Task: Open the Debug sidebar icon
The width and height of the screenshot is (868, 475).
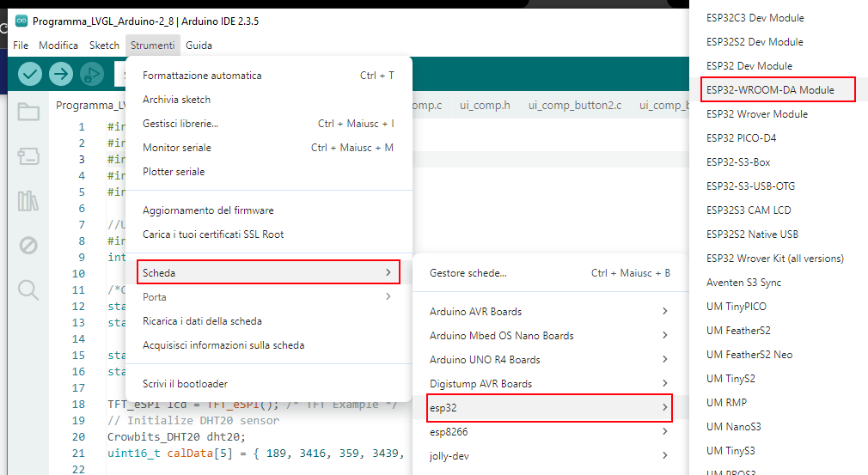Action: point(28,246)
